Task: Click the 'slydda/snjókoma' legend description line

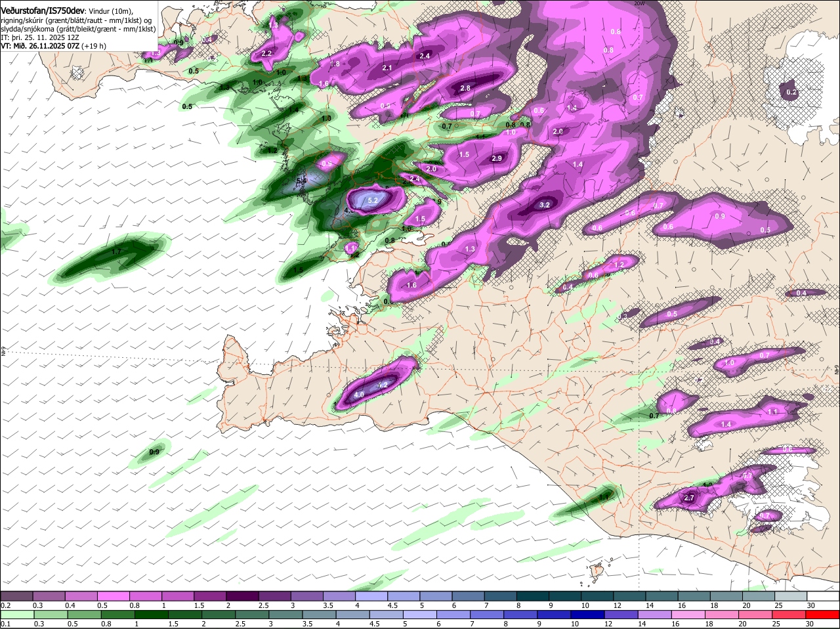Action: (78, 29)
